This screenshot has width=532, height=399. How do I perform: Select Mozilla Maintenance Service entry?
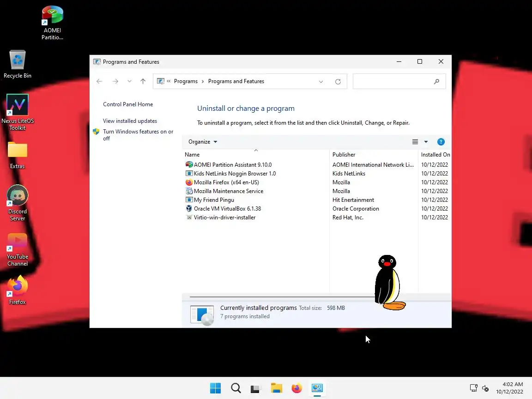[228, 191]
